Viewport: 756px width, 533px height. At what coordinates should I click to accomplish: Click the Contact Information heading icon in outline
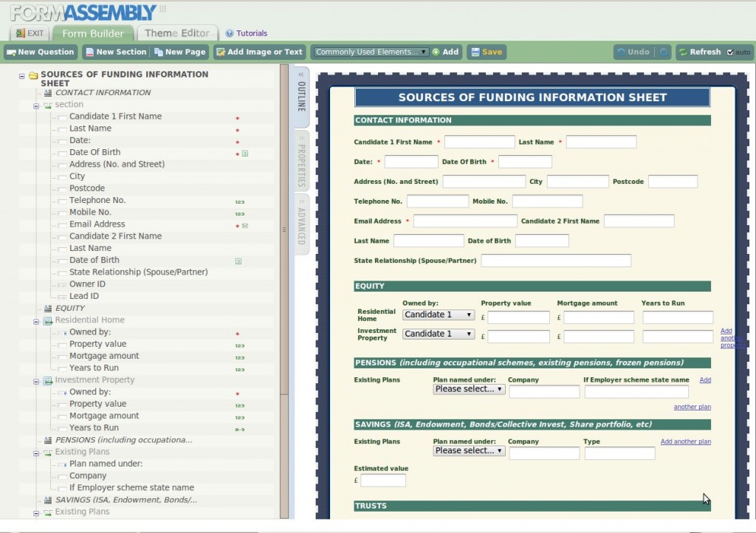click(x=48, y=92)
